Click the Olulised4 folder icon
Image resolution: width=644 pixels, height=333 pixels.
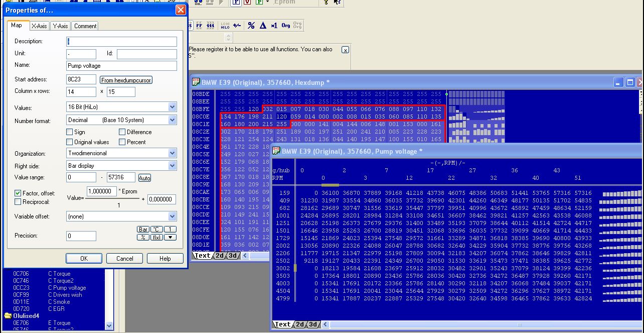tap(8, 316)
